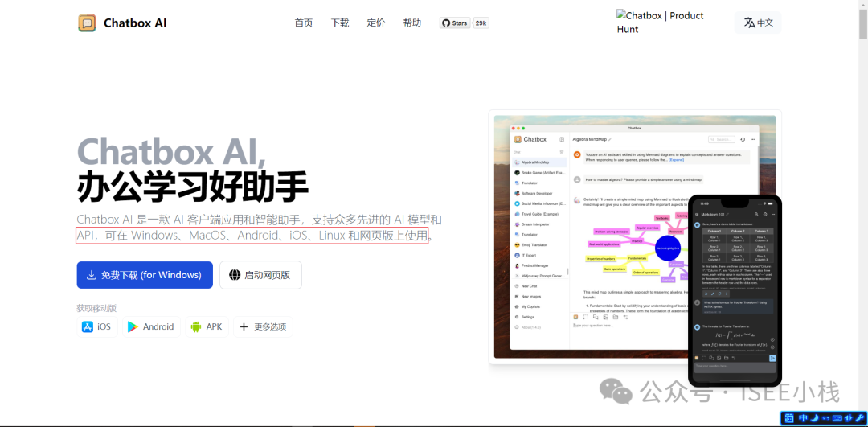
Task: Select Product Manager in preview sidebar
Action: pyautogui.click(x=540, y=265)
